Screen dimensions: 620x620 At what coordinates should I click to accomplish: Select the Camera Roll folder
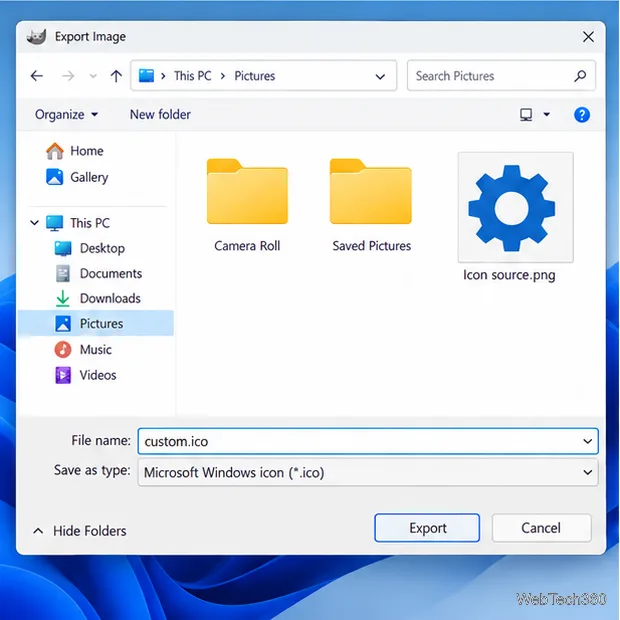(247, 205)
